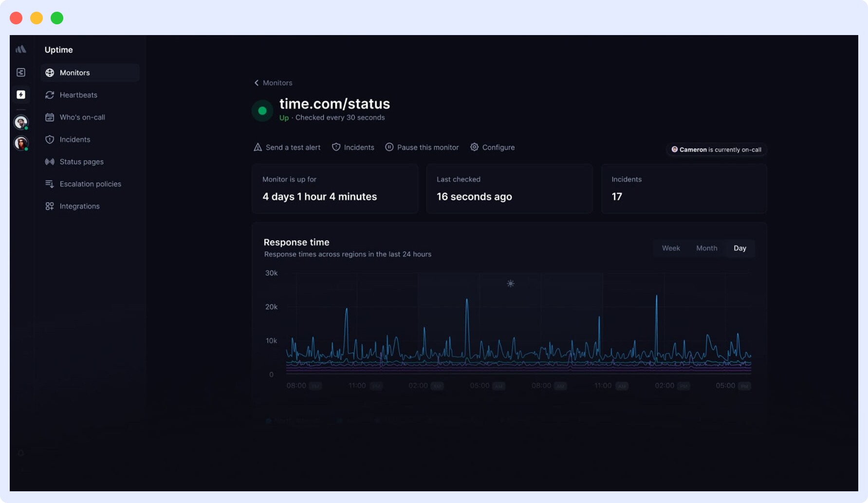Click the sun icon on the response chart
Screen dimensions: 868x503
coord(510,283)
